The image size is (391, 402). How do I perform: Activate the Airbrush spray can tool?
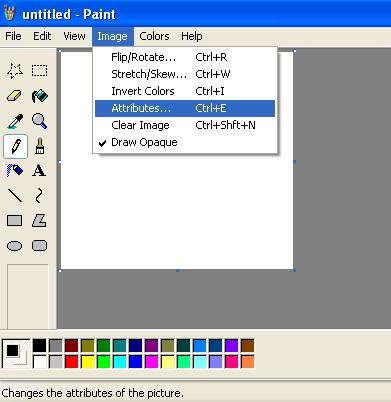coord(15,171)
